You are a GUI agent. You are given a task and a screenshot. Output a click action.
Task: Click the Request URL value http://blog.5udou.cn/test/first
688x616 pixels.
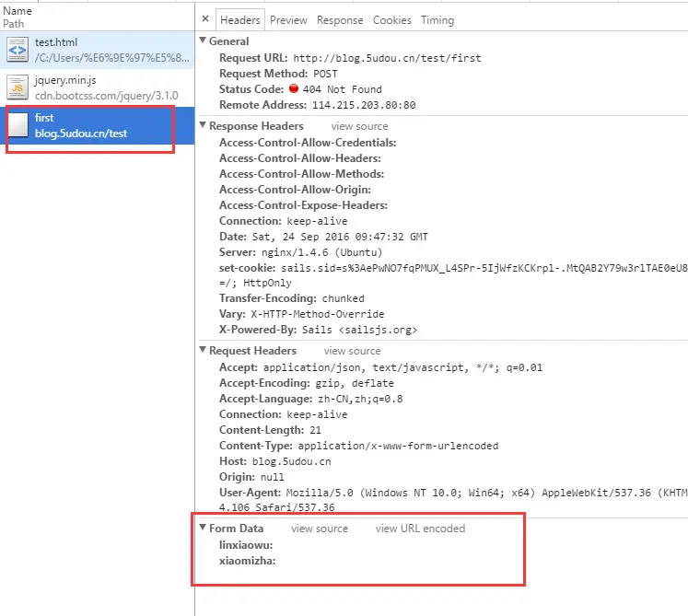(x=388, y=58)
